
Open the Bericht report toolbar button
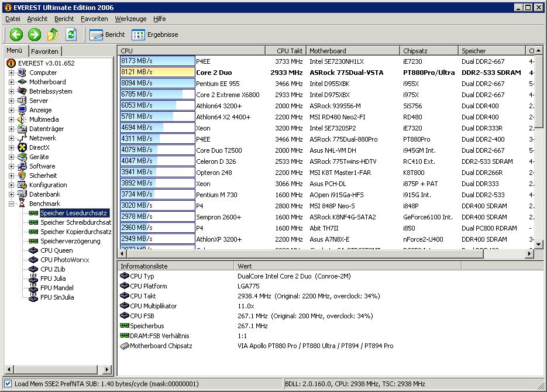pos(106,35)
